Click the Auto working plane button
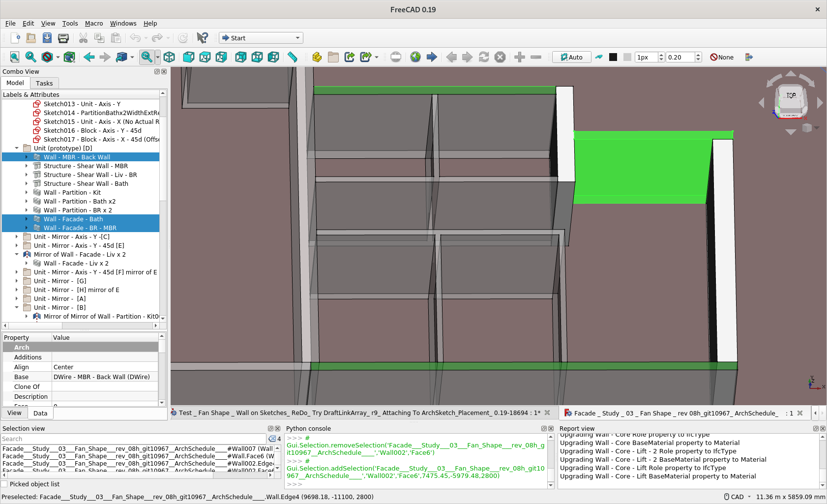Screen dimensions: 827x504 (x=571, y=57)
